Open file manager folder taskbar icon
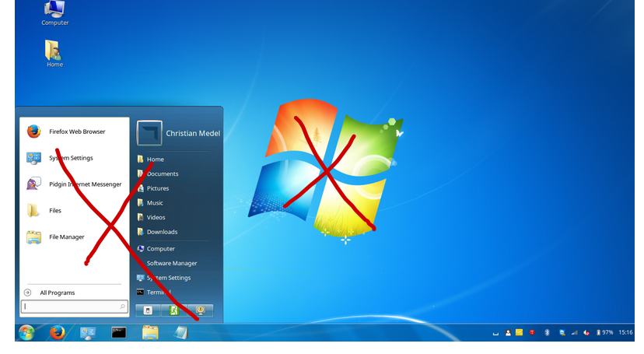 (150, 333)
